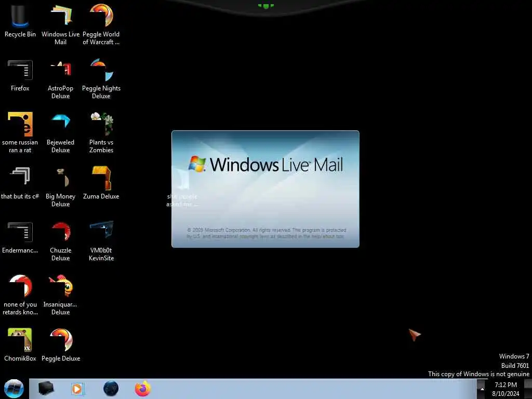The image size is (532, 399).
Task: Open Peggle World of Warcraft shortcut
Action: (101, 24)
